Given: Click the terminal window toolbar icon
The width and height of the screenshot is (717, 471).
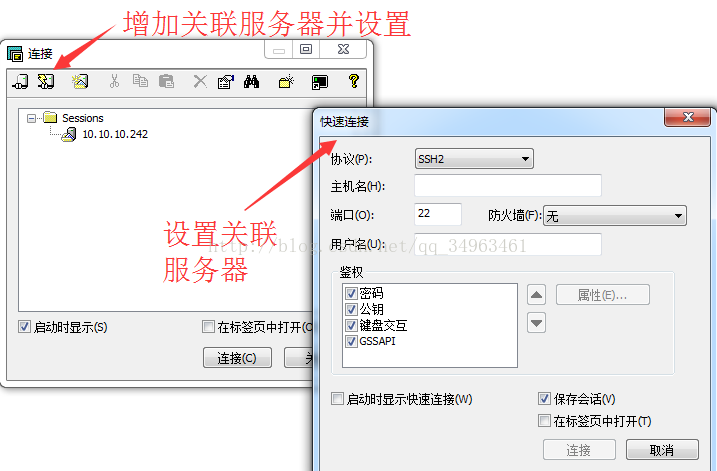Looking at the screenshot, I should tap(320, 82).
